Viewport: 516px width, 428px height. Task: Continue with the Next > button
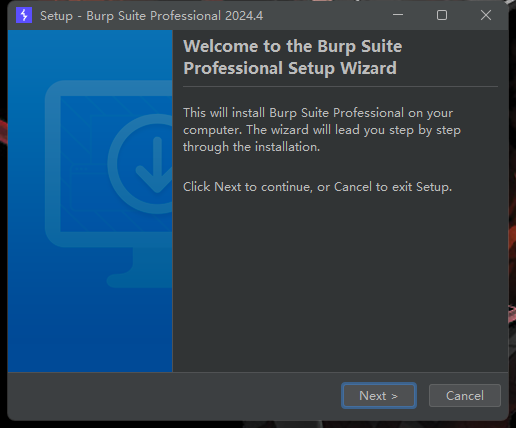(x=379, y=396)
